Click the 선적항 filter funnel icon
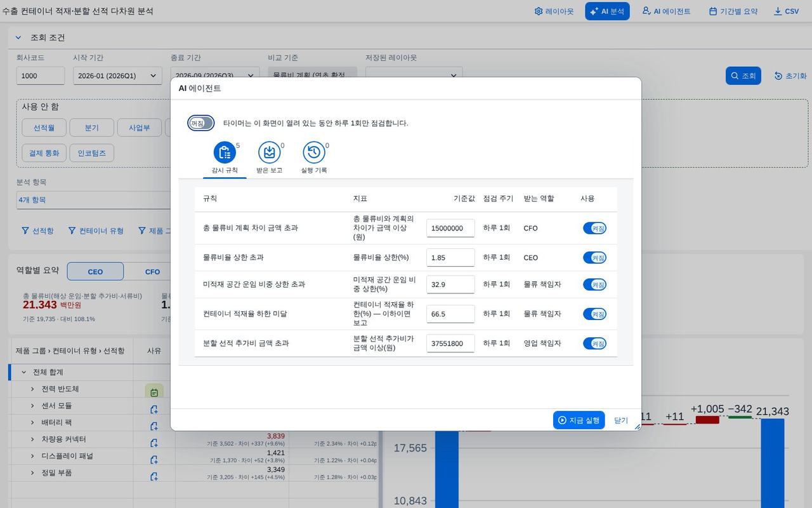Image resolution: width=812 pixels, height=508 pixels. (x=25, y=231)
